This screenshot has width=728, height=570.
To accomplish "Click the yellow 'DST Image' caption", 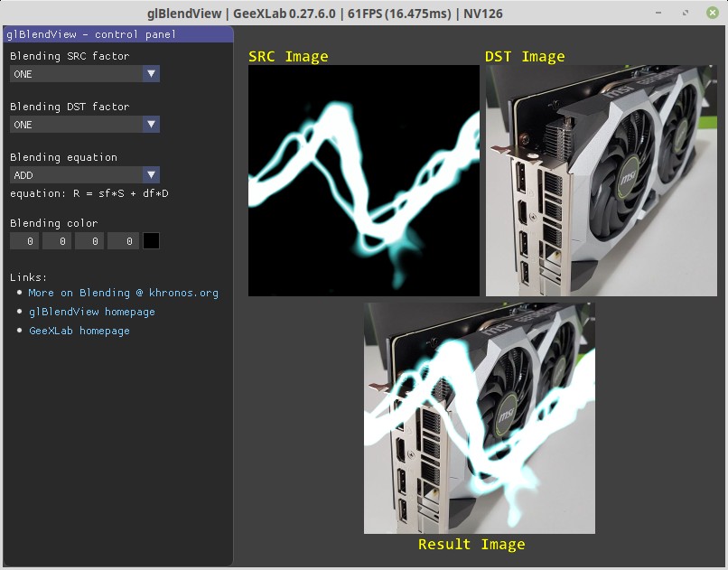I will click(525, 57).
